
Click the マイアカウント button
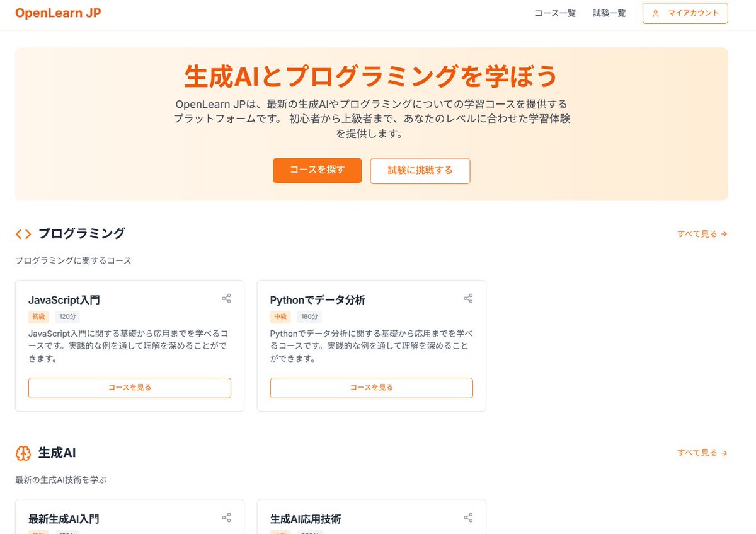[x=685, y=13]
